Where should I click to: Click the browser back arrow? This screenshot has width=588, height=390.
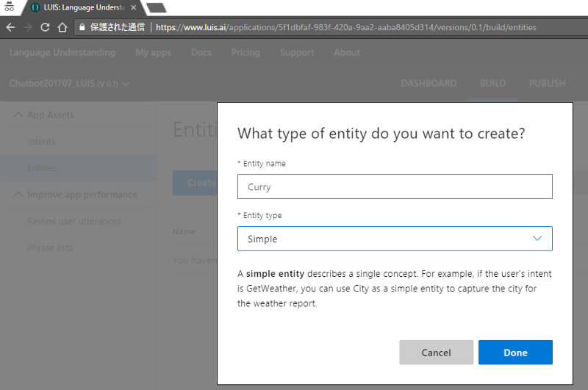pyautogui.click(x=10, y=27)
